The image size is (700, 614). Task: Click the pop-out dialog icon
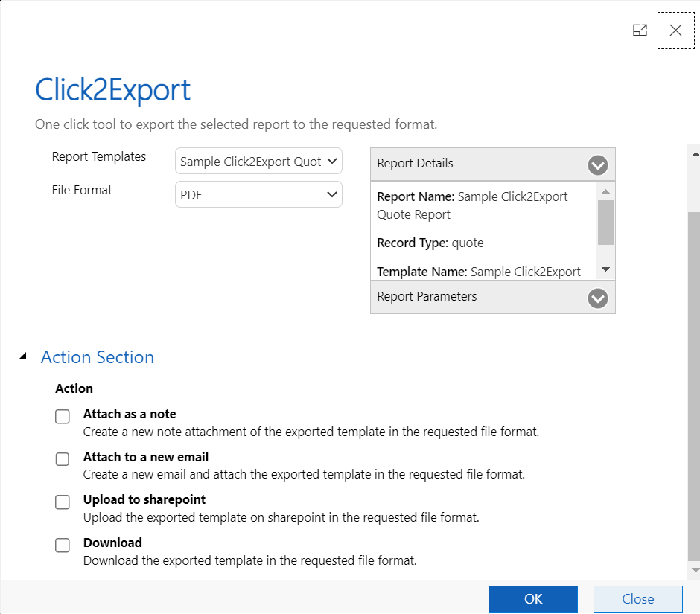(x=639, y=31)
